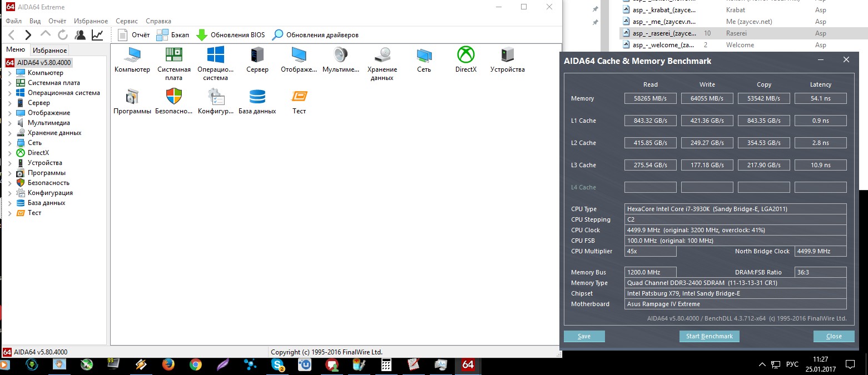Click the Обновления BIOS toolbar icon
Image resolution: width=868 pixels, height=375 pixels.
point(202,35)
